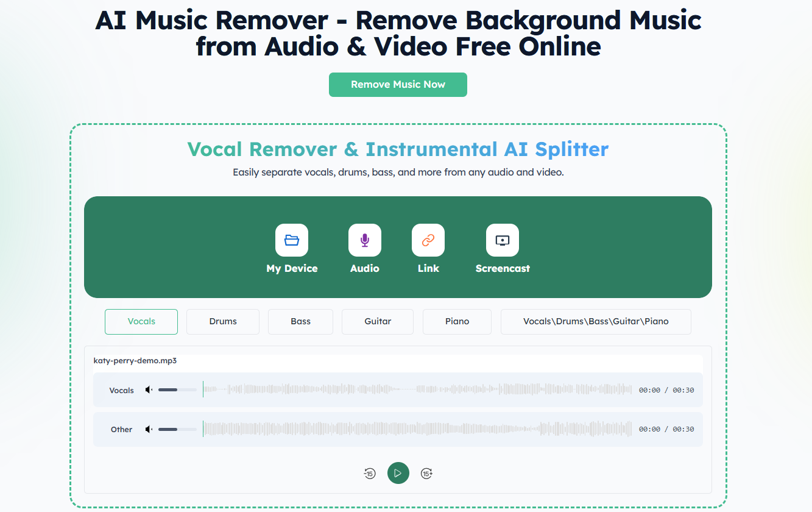Mute the Other track speaker icon
The image size is (812, 512).
point(148,428)
